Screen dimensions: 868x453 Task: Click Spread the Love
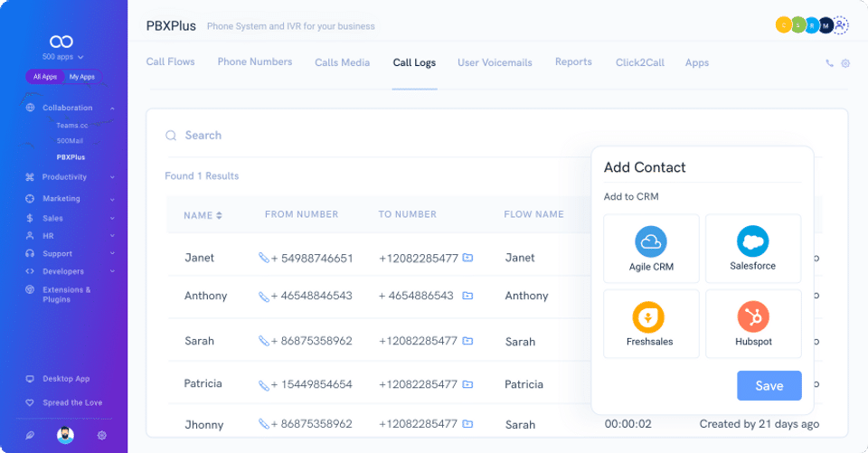coord(72,402)
